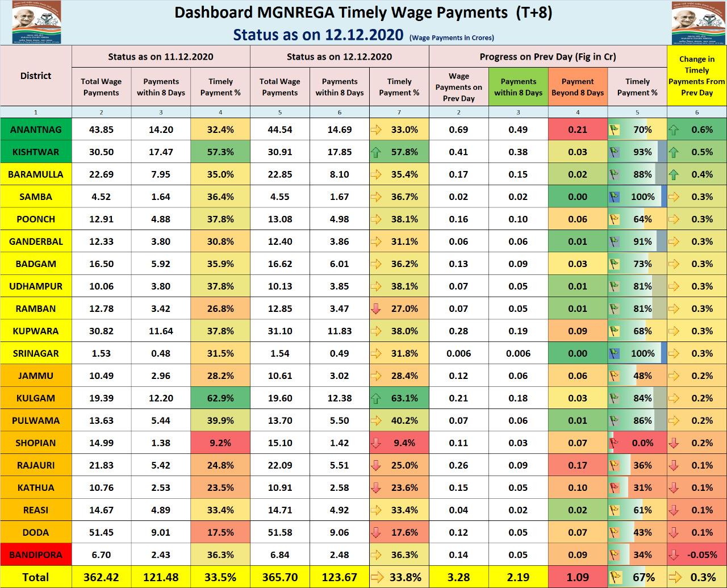
Task: Click the flag icon in SAMBA 100% cell
Action: click(x=614, y=197)
